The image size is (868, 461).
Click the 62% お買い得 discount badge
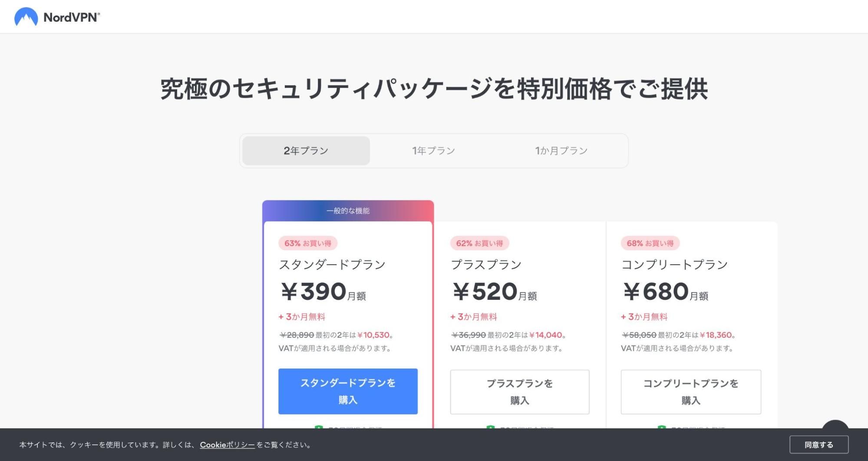(x=479, y=243)
